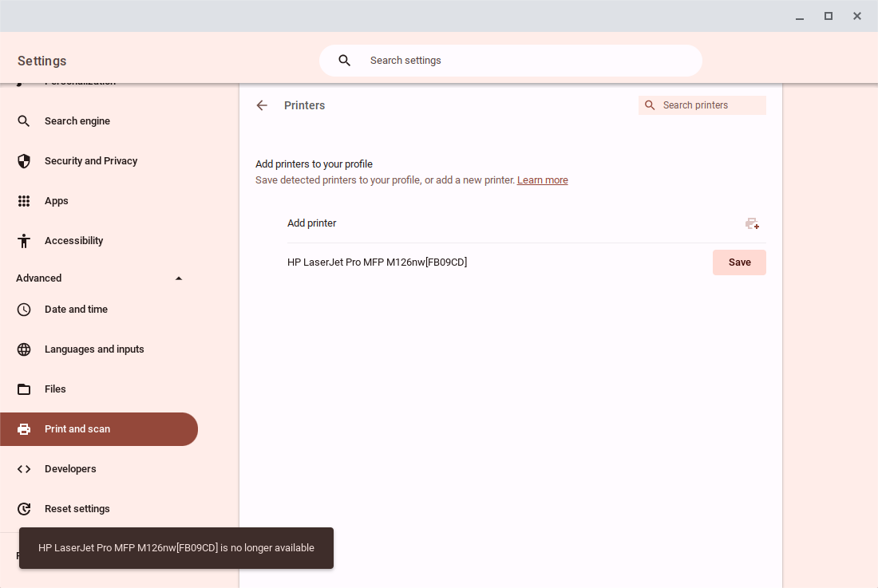Close the Settings window
This screenshot has width=878, height=588.
[x=856, y=16]
